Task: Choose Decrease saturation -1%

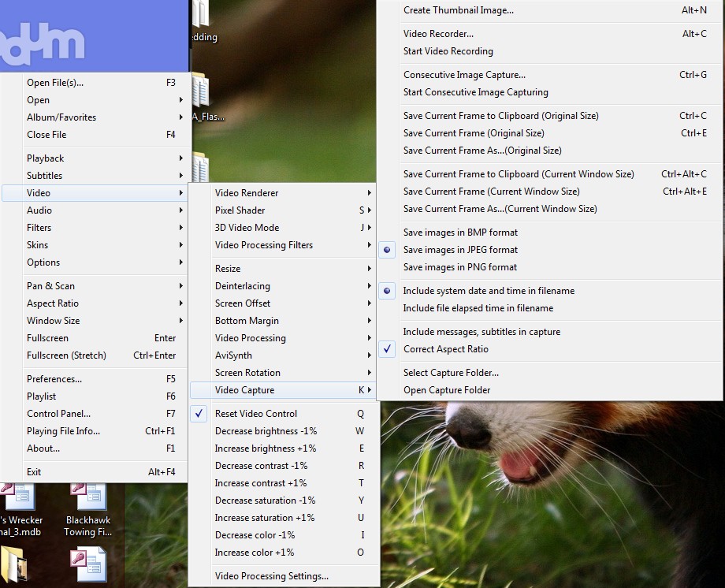Action: point(283,501)
